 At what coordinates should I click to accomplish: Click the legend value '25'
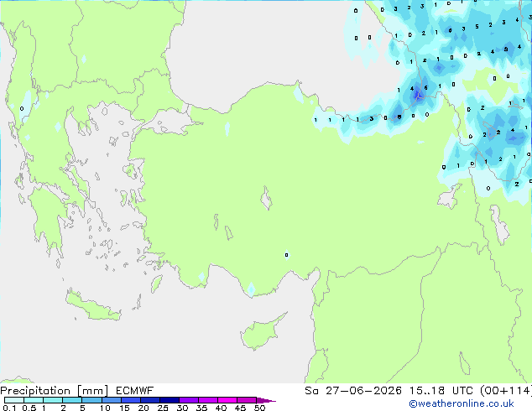pos(163,408)
